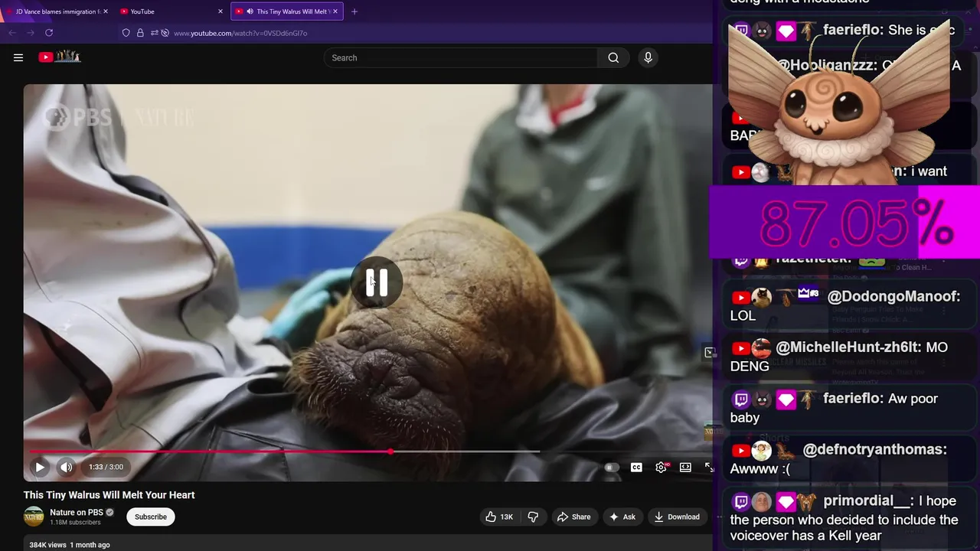This screenshot has width=980, height=551.
Task: Select the This Tiny Walrus Will Melt tab
Action: click(x=288, y=11)
